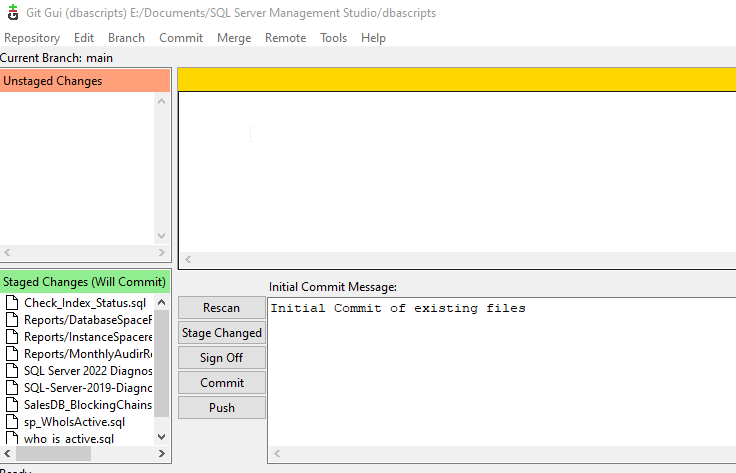Viewport: 736px width, 473px height.
Task: Open the Merge menu
Action: tap(234, 38)
